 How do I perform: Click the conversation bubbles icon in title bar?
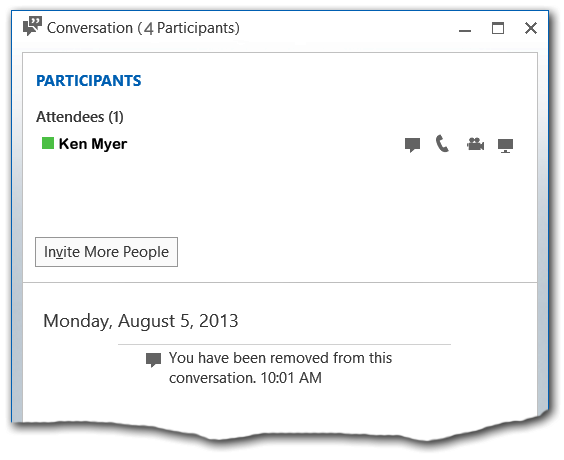pyautogui.click(x=32, y=26)
